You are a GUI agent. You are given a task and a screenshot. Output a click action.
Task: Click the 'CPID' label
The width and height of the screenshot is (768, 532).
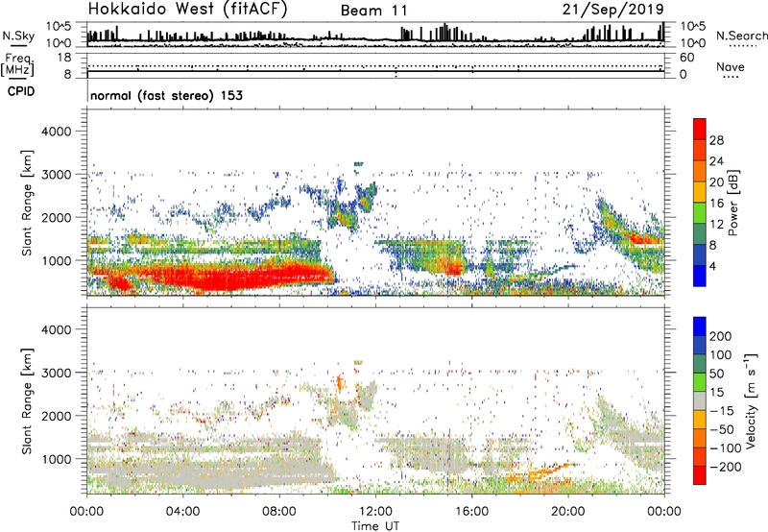21,91
